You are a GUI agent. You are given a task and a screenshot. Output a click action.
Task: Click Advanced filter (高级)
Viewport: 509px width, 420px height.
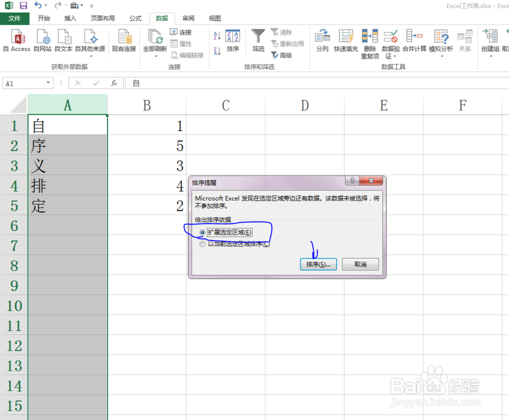[x=282, y=55]
